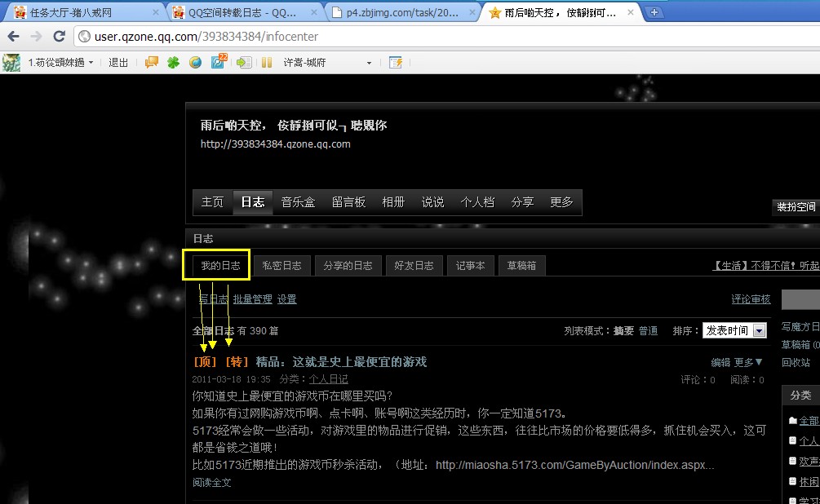Open 分享 in the navigation bar
This screenshot has width=820, height=504.
coord(522,202)
